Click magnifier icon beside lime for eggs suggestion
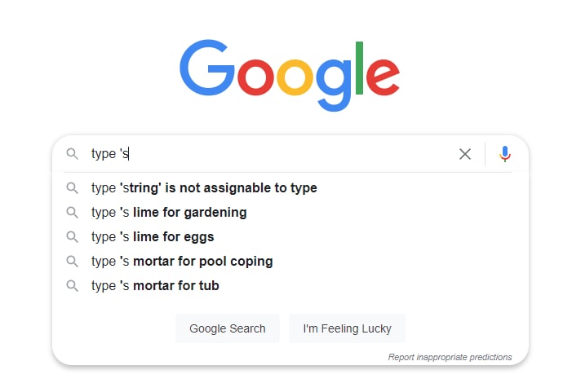This screenshot has height=392, width=572. click(x=73, y=237)
